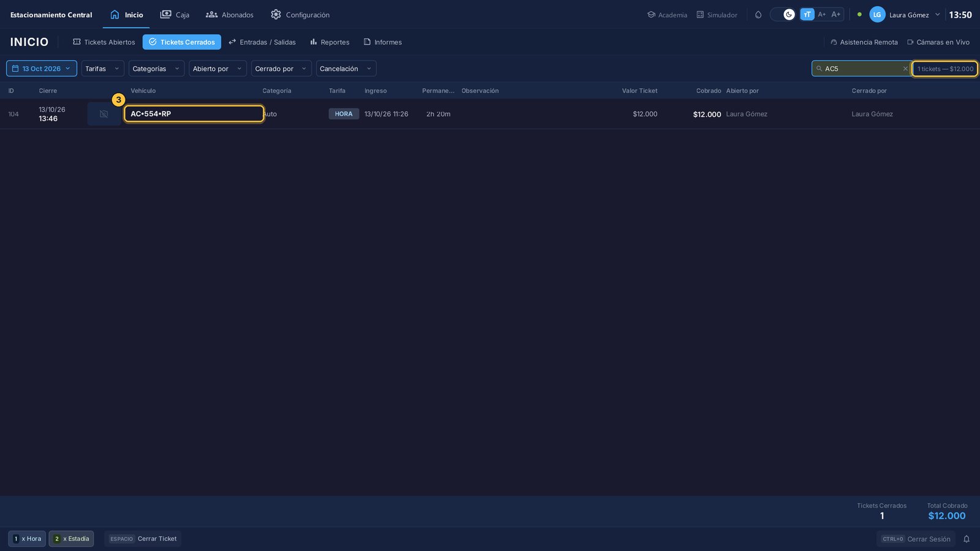Image resolution: width=980 pixels, height=551 pixels.
Task: Open the Academia graduation cap link
Action: (667, 15)
